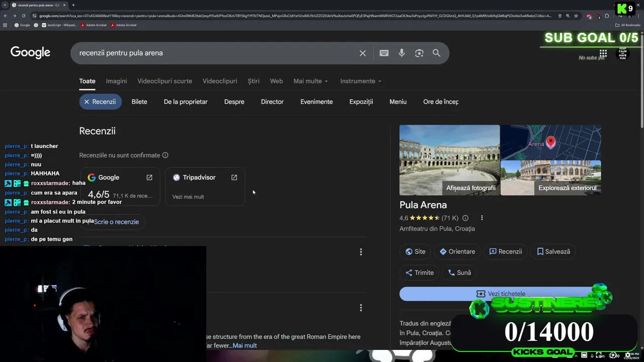The width and height of the screenshot is (644, 362).
Task: Expand the Mai multe dropdown
Action: [311, 81]
